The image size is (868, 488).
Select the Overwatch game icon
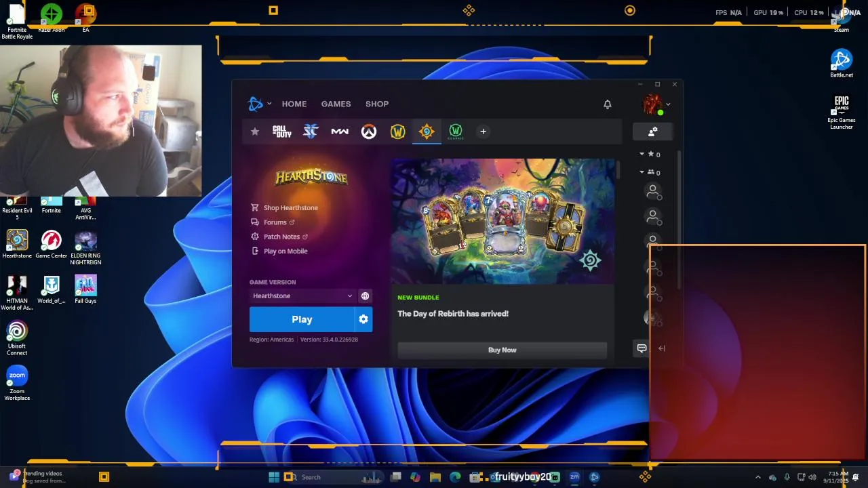click(368, 131)
